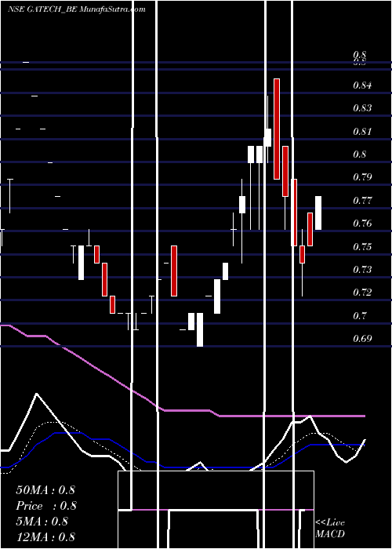Click the 0.69 price axis label
This screenshot has height=549, width=392.
coord(362,339)
